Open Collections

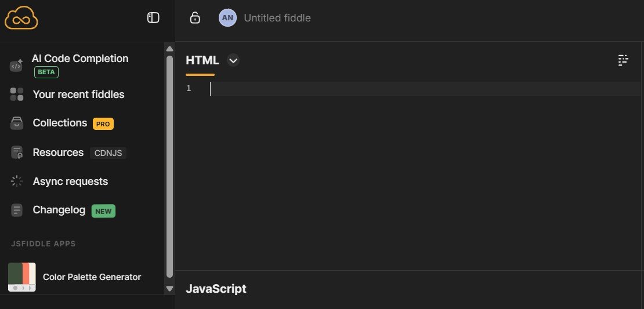pyautogui.click(x=60, y=123)
